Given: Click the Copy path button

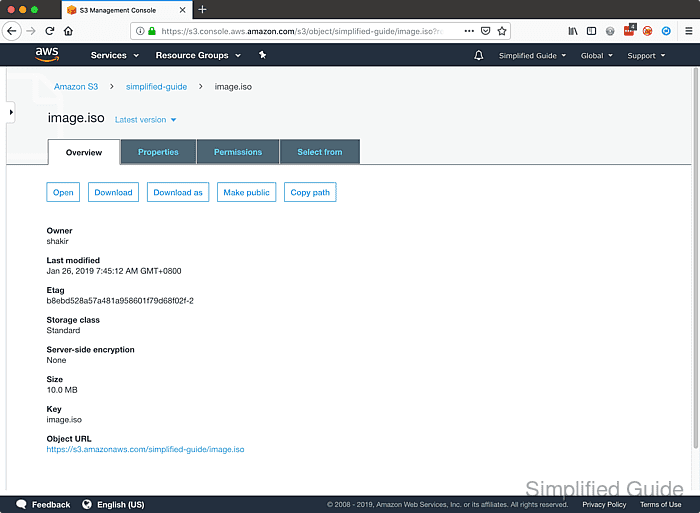Looking at the screenshot, I should click(310, 192).
